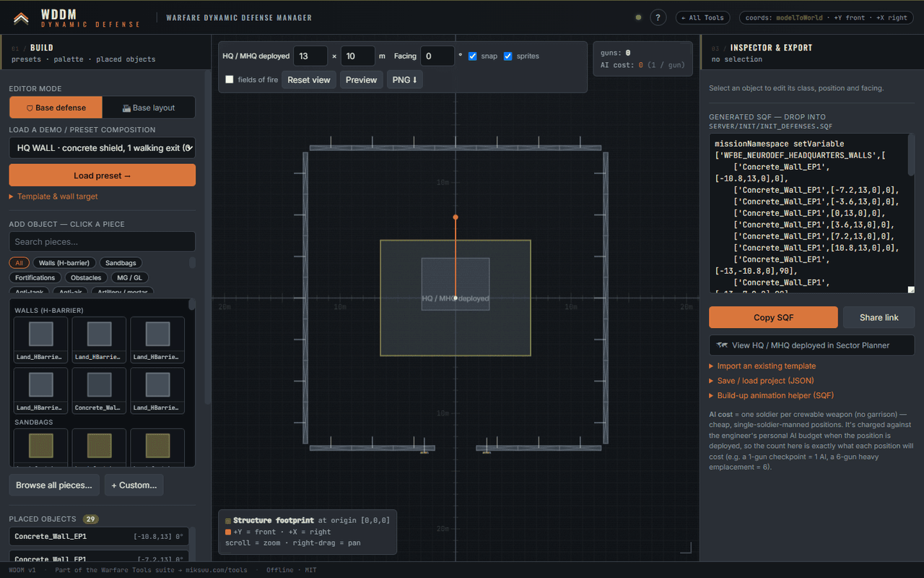This screenshot has width=924, height=578.
Task: Click the WDDM chevron logo icon
Action: tap(21, 18)
